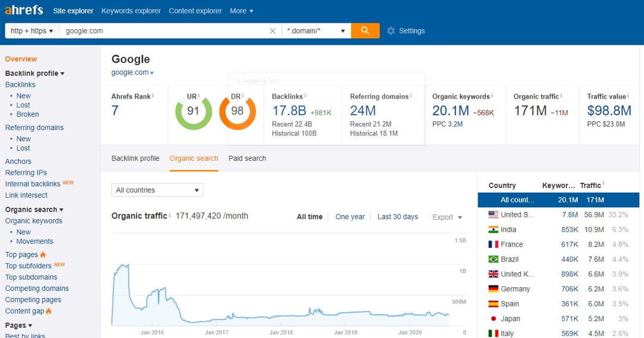Click the UR 91 green donut gauge
The image size is (644, 338).
pyautogui.click(x=193, y=112)
